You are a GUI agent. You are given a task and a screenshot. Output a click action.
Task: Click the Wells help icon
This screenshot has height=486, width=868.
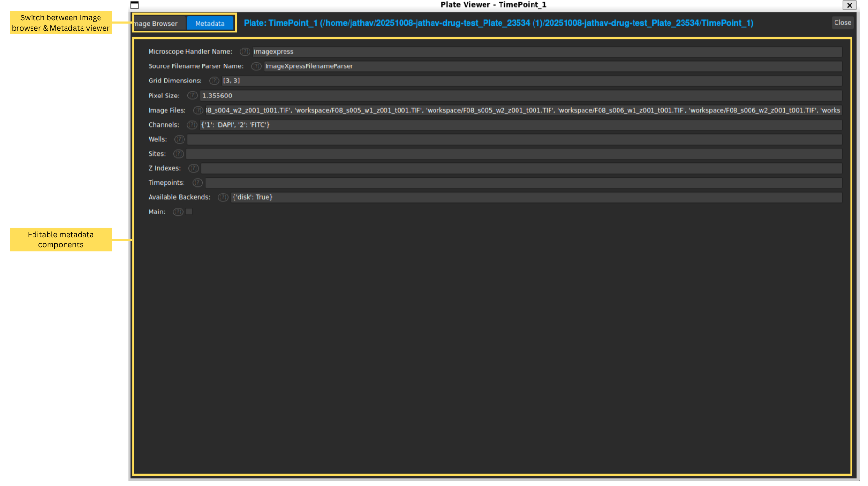coord(180,139)
